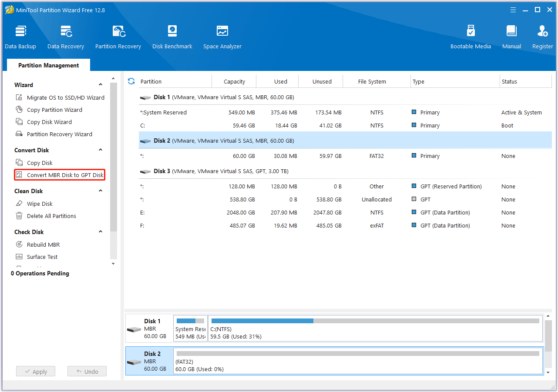Screen dimensions: 558x392
Task: Select the (FAT32) block in the disk map
Action: coord(358,361)
